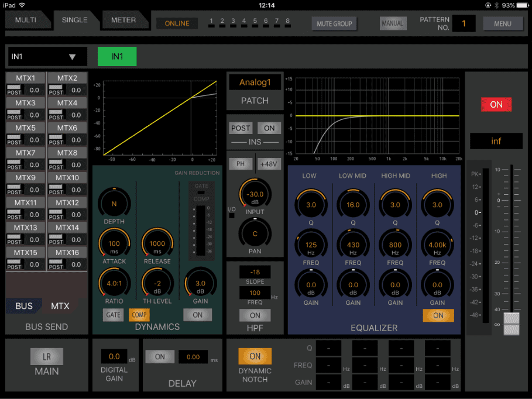The width and height of the screenshot is (532, 399).
Task: Toggle the DYNAMICS ON button
Action: tap(197, 315)
